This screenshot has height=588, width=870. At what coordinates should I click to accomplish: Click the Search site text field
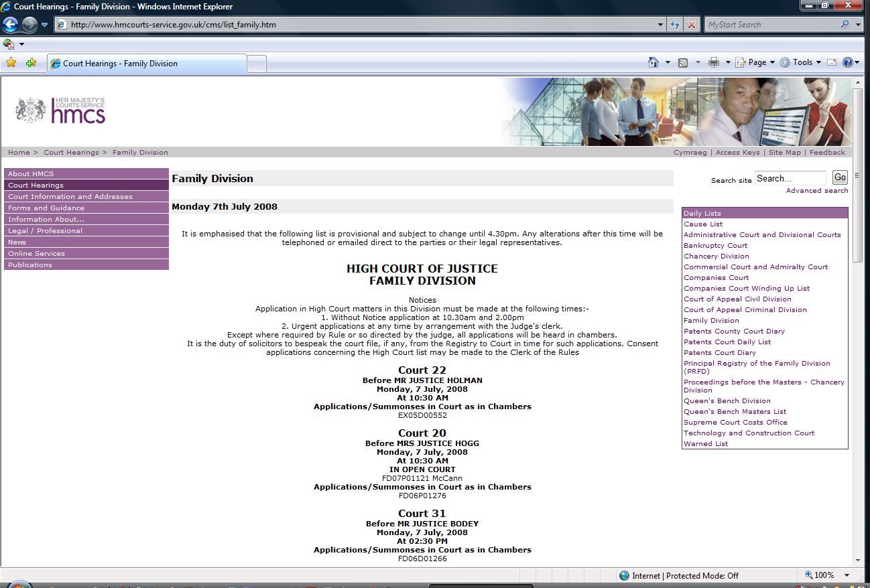[790, 178]
